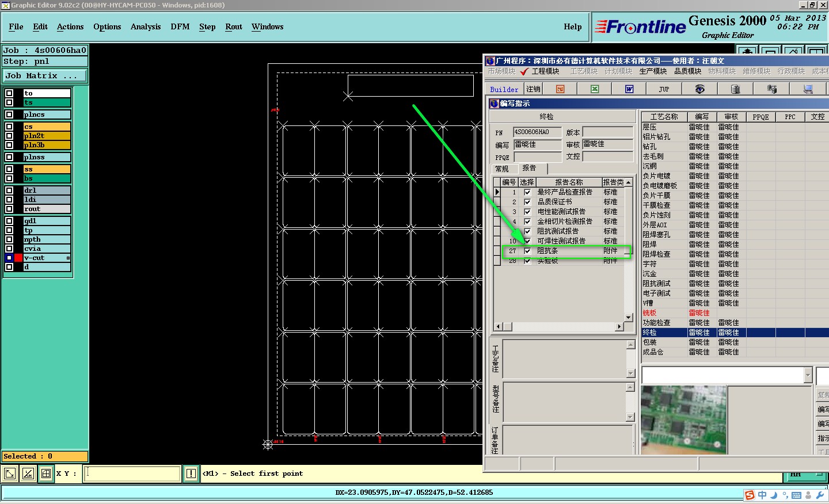The image size is (829, 504).
Task: Click the X Y coordinate input field
Action: pyautogui.click(x=132, y=474)
